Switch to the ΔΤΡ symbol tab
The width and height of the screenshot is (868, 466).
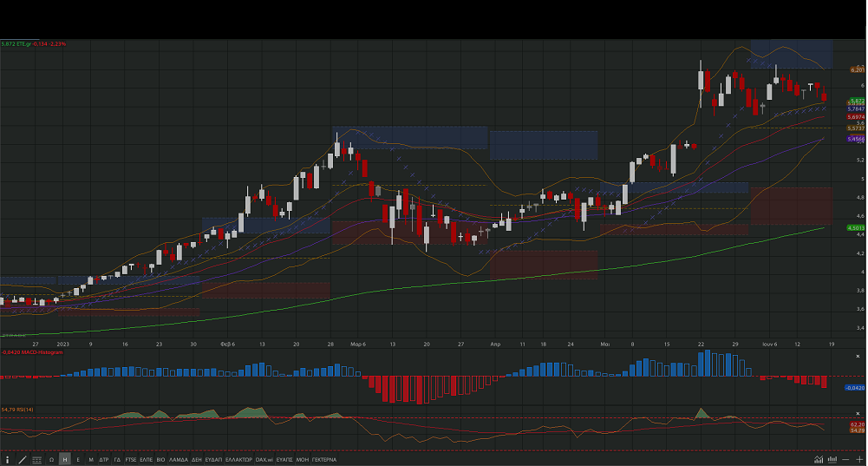pos(104,459)
